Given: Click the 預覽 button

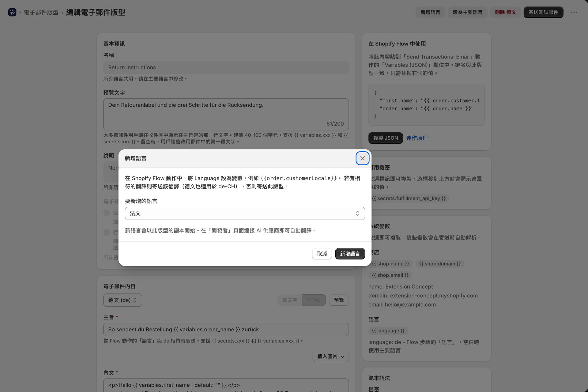Looking at the screenshot, I should pos(339,300).
